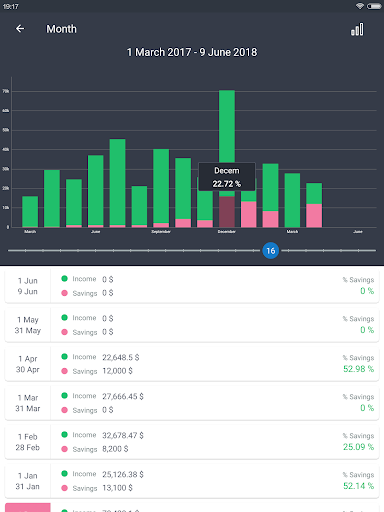Open the 1 Jun - 9 Jun row

click(192, 286)
